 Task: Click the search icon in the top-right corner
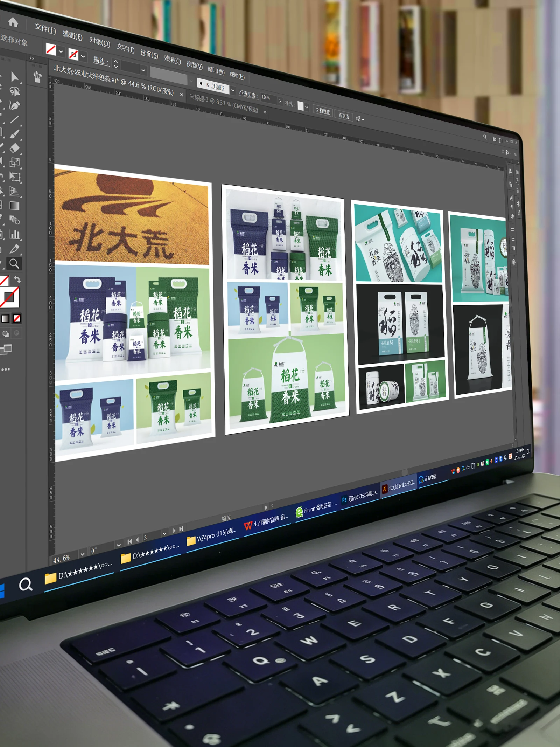485,137
